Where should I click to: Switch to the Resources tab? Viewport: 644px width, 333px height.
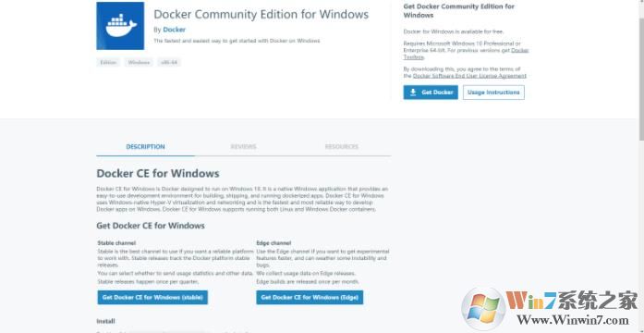pos(342,147)
